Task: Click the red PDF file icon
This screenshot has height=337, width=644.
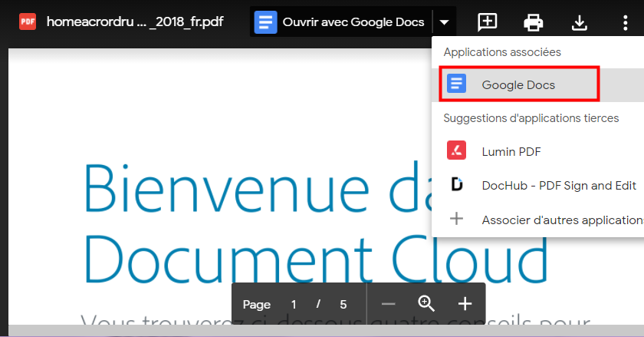Action: (28, 21)
